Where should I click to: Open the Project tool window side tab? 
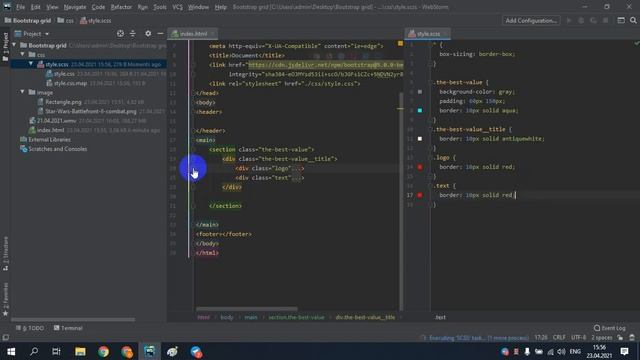pos(5,46)
